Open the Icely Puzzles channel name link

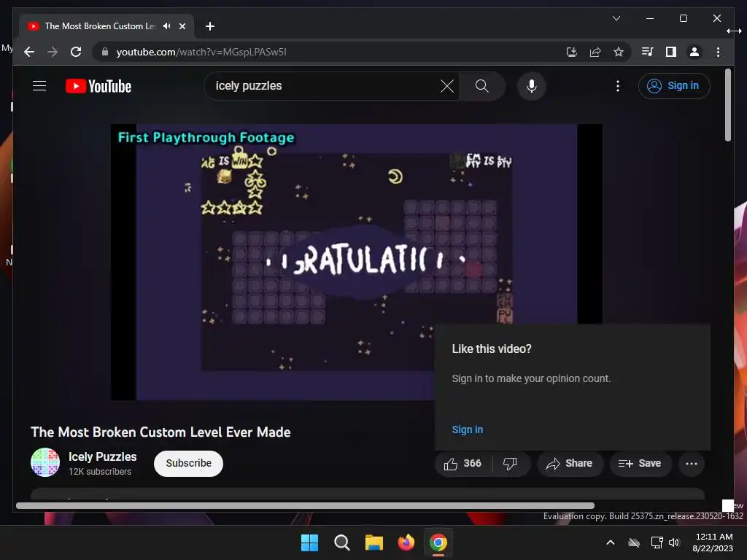(x=102, y=456)
